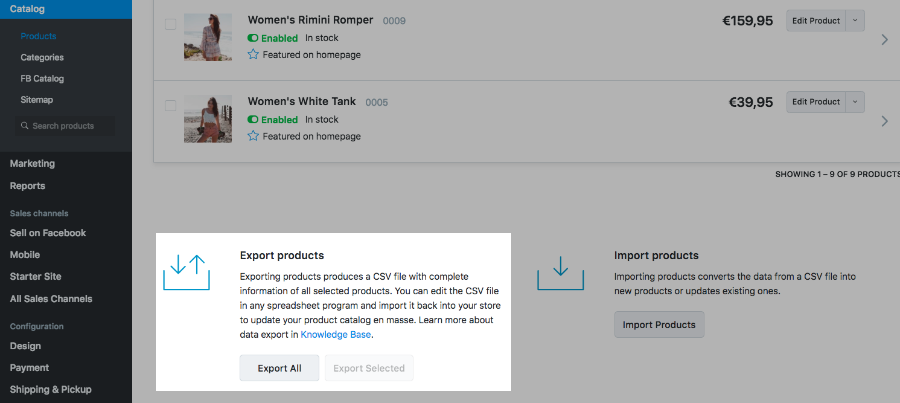Open the Knowledge Base link
The width and height of the screenshot is (900, 403).
coord(336,335)
